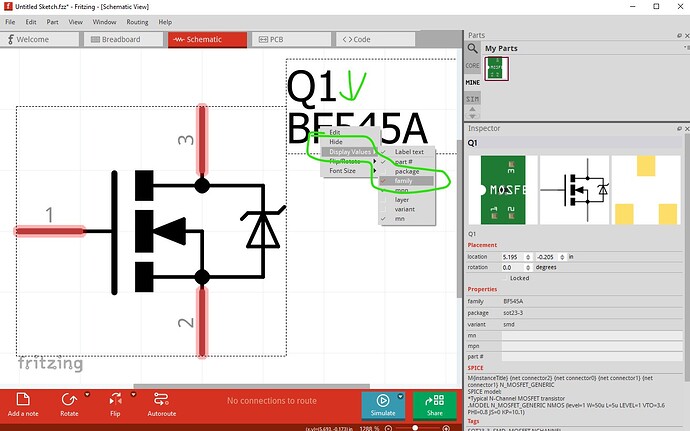The image size is (690, 431).
Task: Toggle package display value
Action: pos(407,171)
